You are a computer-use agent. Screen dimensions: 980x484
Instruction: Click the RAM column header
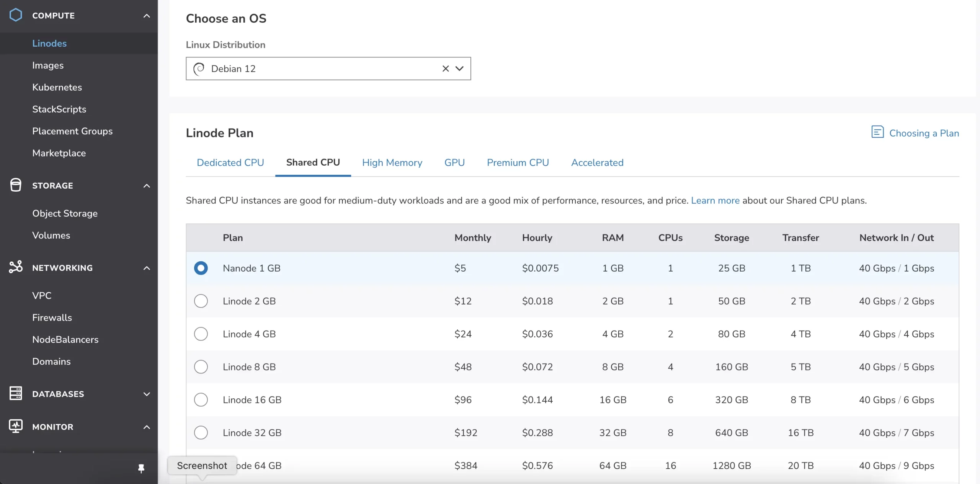click(x=612, y=238)
